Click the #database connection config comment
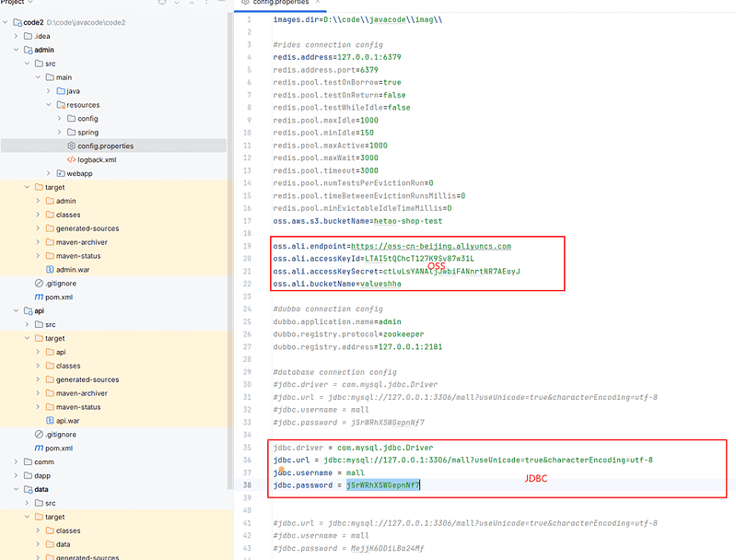This screenshot has height=560, width=736. 334,372
